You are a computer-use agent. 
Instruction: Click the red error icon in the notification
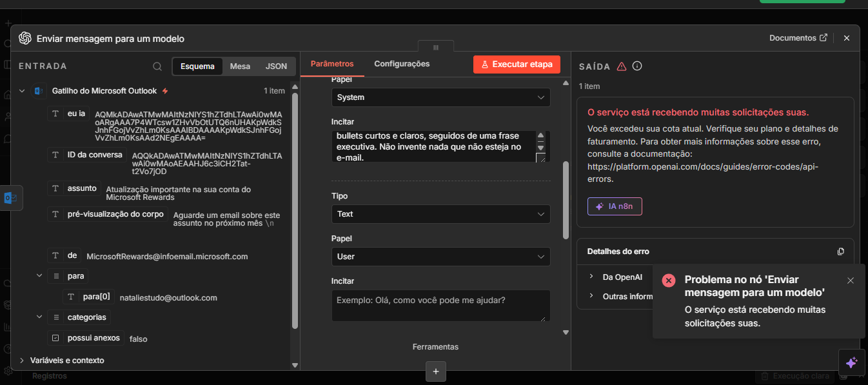tap(669, 280)
